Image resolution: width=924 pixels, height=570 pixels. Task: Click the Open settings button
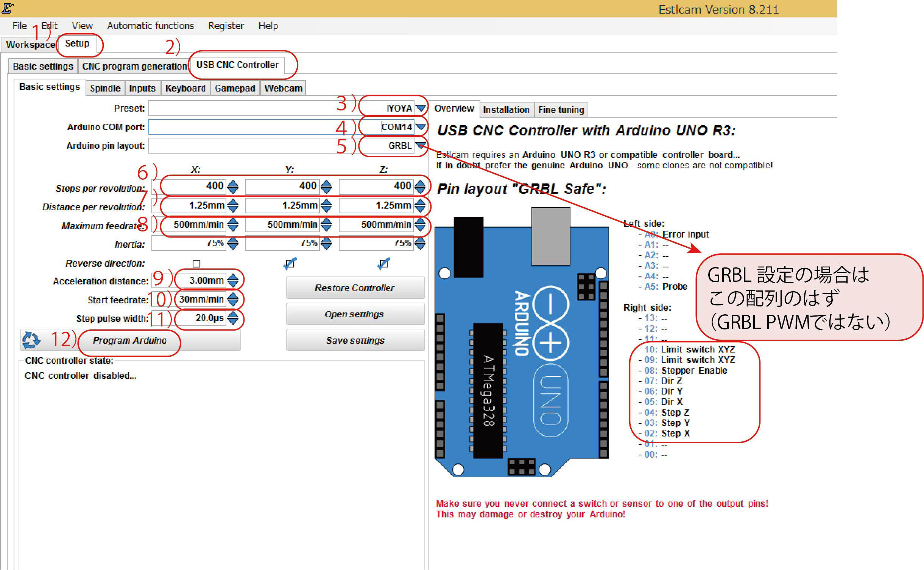point(355,314)
